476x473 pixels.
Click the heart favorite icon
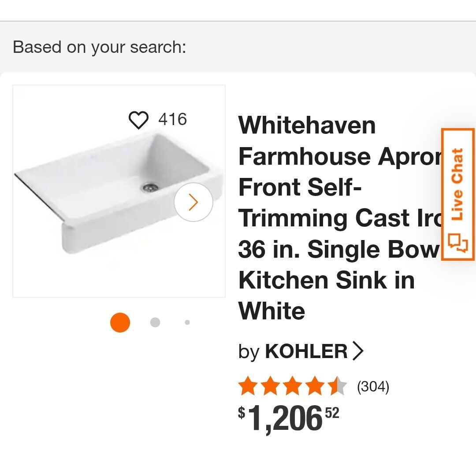pos(138,120)
